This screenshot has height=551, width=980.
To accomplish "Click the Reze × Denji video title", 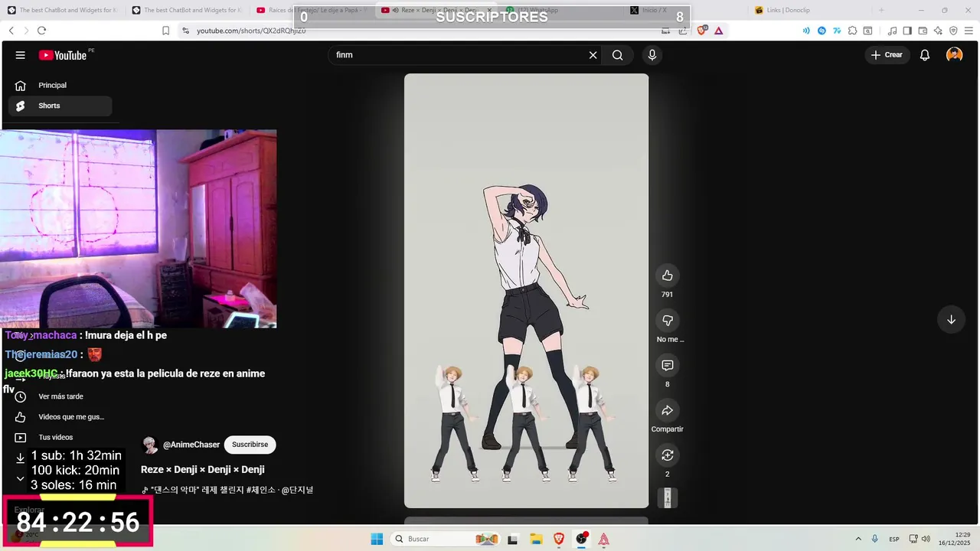I will pyautogui.click(x=203, y=469).
